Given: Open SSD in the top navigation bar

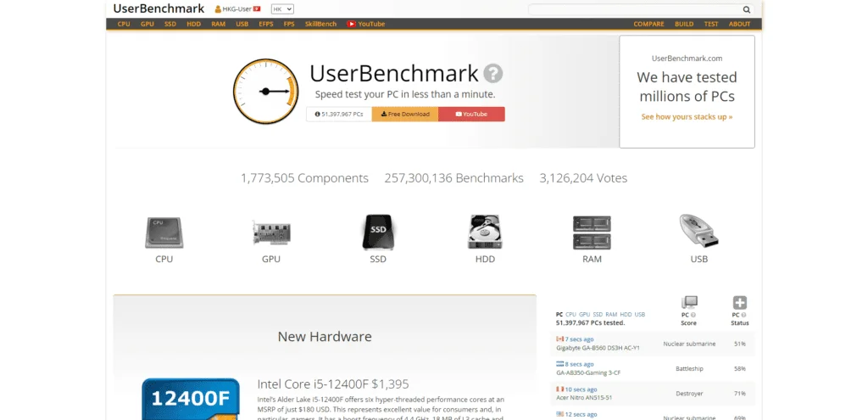Looking at the screenshot, I should tap(170, 24).
